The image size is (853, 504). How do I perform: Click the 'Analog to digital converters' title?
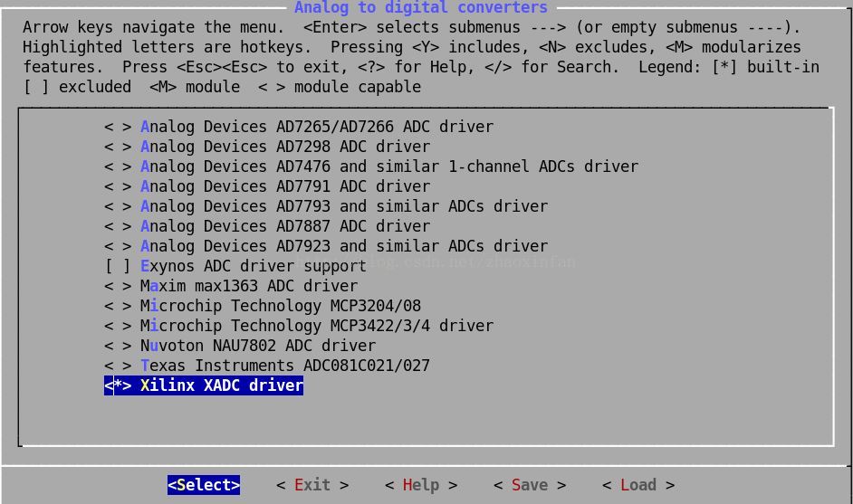421,7
